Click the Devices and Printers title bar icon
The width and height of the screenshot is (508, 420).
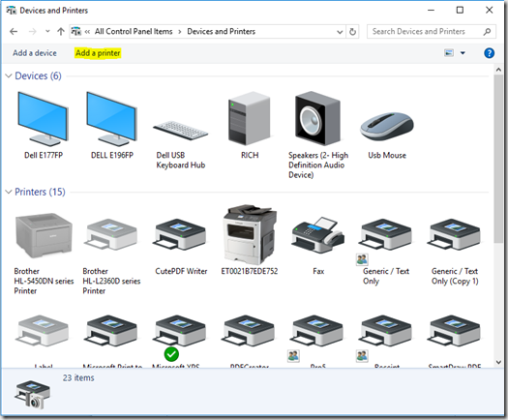(x=12, y=11)
